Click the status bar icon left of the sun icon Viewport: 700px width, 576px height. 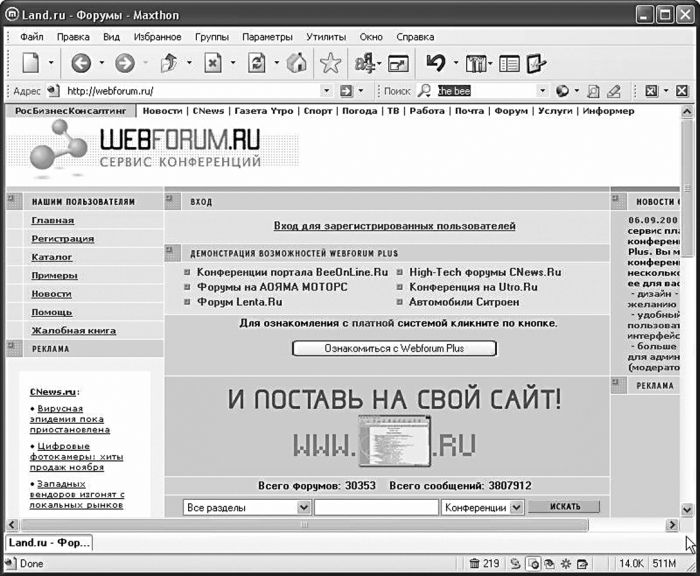(549, 564)
